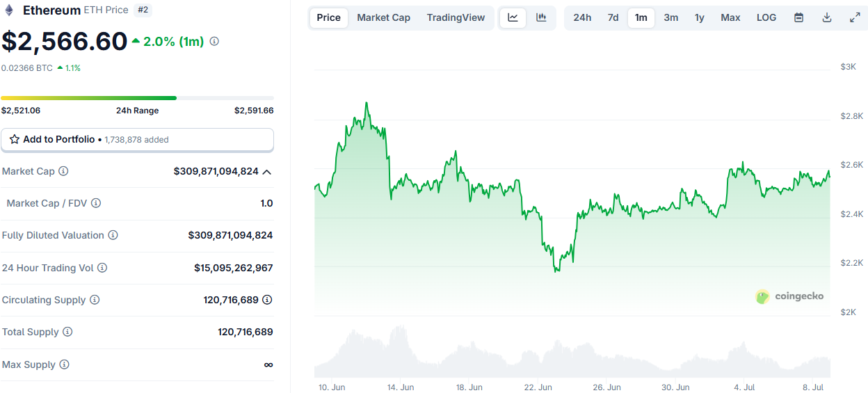The height and width of the screenshot is (393, 868).
Task: Click the 0.02366 BTC value
Action: click(27, 68)
